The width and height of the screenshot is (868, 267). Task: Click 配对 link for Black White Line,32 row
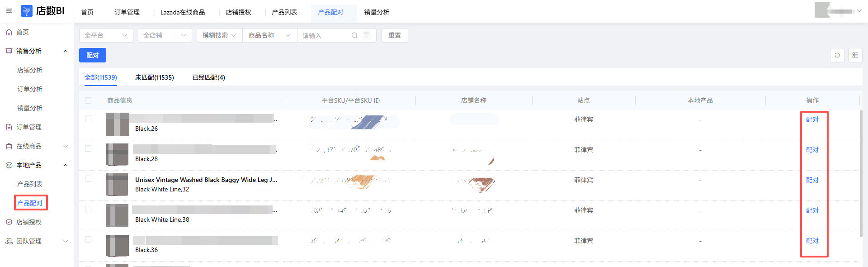[812, 180]
